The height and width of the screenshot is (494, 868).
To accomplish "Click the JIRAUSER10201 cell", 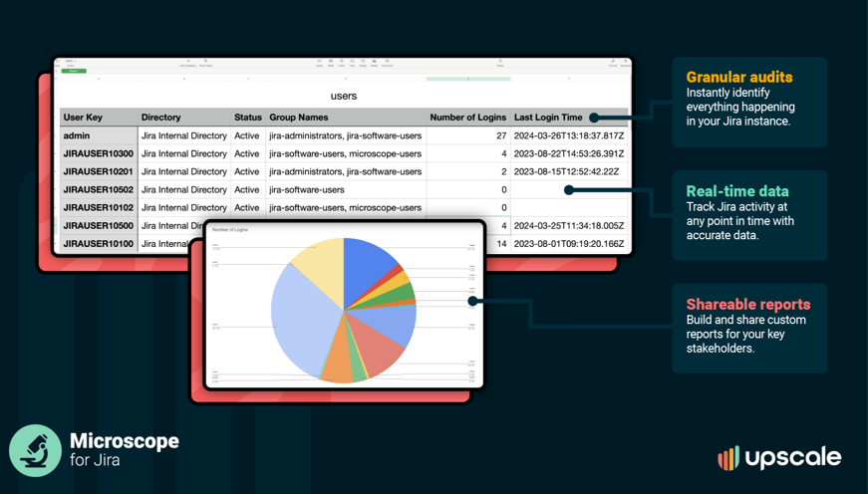I will [99, 171].
